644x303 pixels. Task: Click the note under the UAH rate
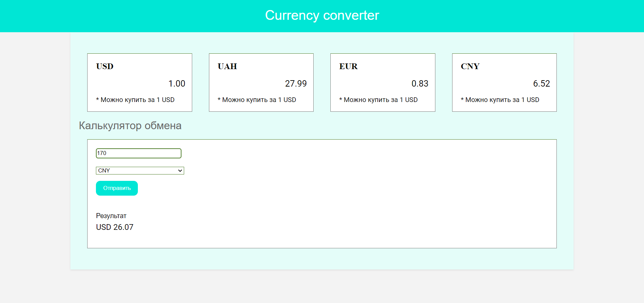257,100
